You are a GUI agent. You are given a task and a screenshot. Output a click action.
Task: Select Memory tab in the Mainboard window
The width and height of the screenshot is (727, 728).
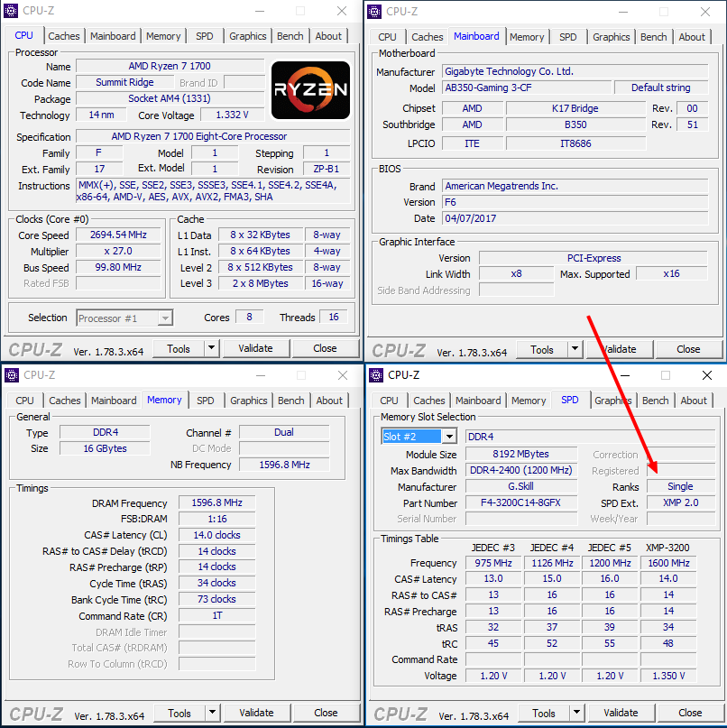(527, 37)
